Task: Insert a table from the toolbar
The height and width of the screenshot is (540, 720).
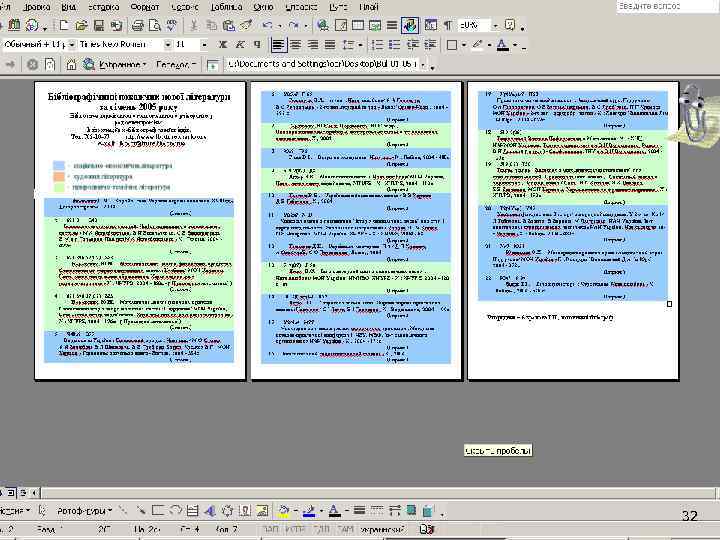Action: click(358, 26)
